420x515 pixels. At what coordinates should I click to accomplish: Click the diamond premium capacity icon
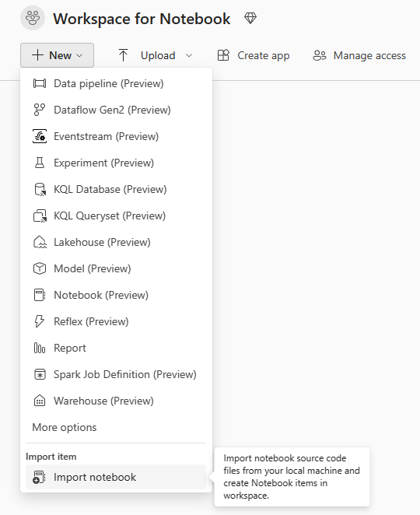(x=250, y=18)
